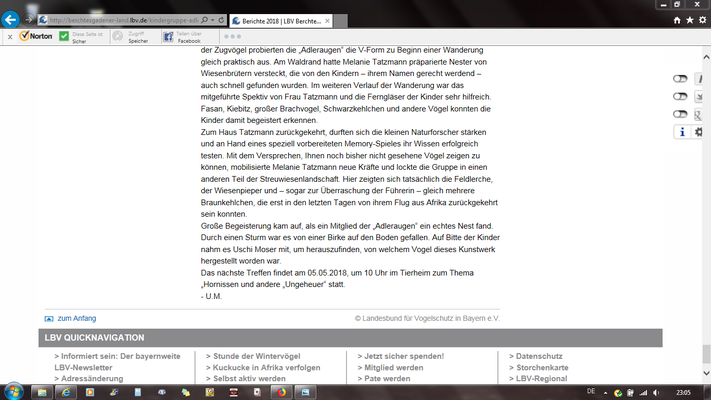This screenshot has width=711, height=400.
Task: Click the scrollbar down arrow
Action: (706, 373)
